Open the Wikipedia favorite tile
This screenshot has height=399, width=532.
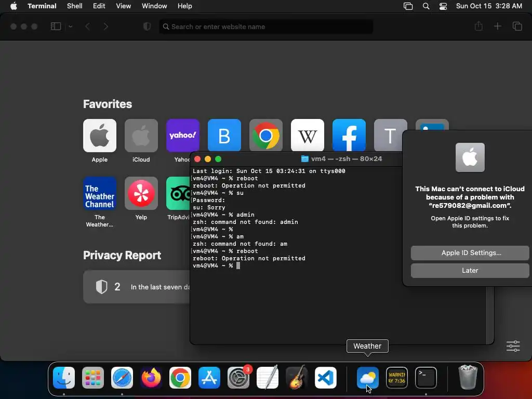coord(308,136)
